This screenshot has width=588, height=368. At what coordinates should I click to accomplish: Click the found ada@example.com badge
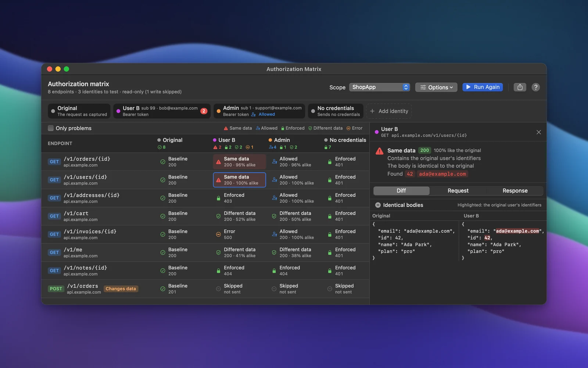[442, 174]
